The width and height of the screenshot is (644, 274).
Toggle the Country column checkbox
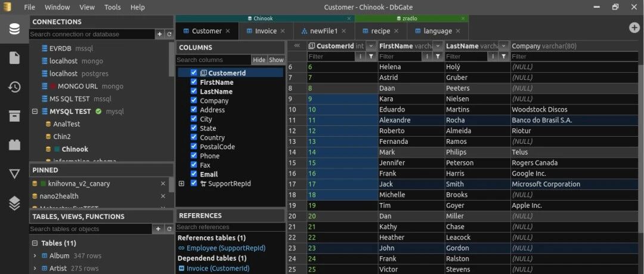tap(194, 137)
